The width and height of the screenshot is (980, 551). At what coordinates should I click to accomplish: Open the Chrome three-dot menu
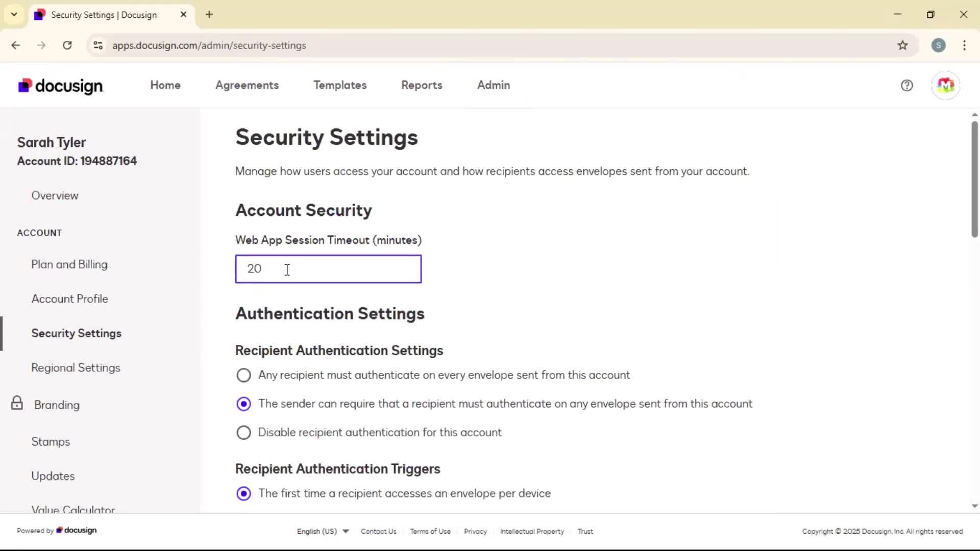click(x=964, y=45)
